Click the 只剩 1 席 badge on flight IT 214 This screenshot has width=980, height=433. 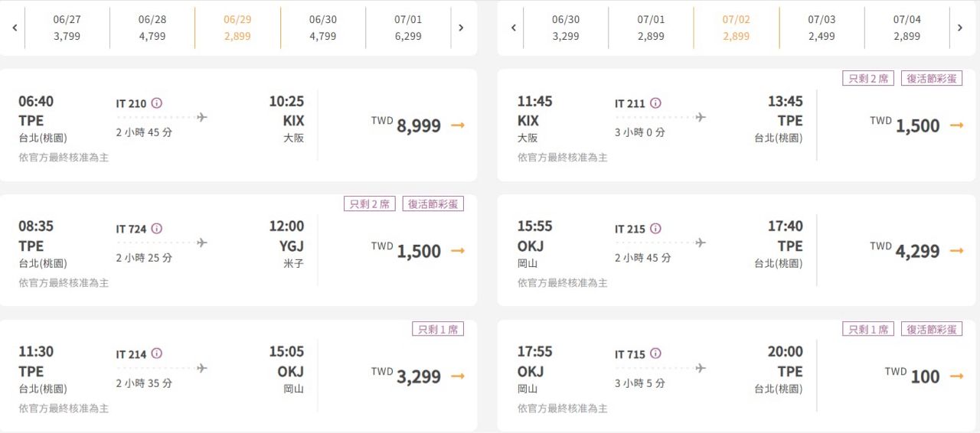(438, 329)
